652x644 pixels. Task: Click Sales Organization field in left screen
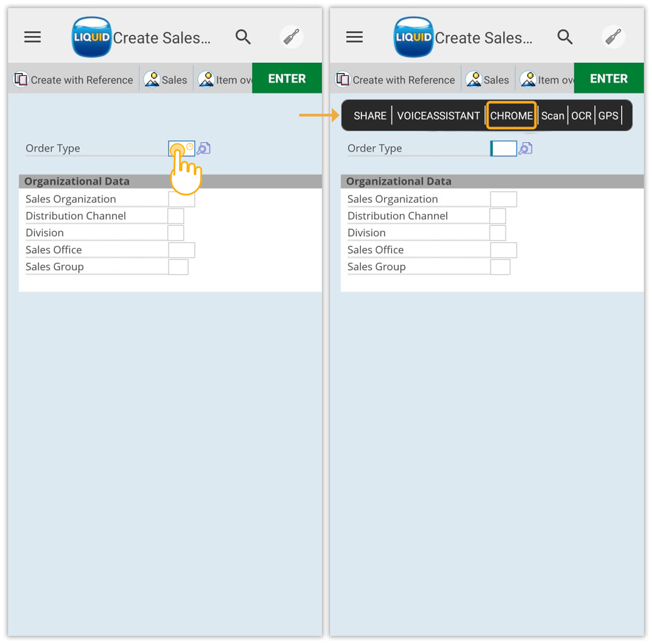point(181,199)
